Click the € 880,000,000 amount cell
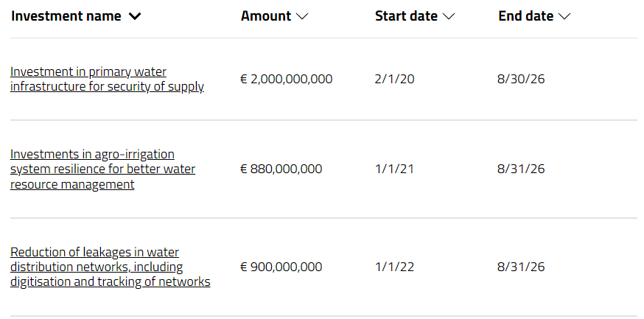This screenshot has height=319, width=644. click(x=281, y=169)
